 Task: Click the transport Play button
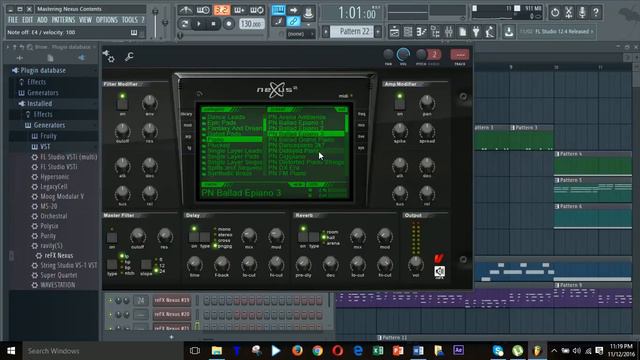[x=199, y=24]
